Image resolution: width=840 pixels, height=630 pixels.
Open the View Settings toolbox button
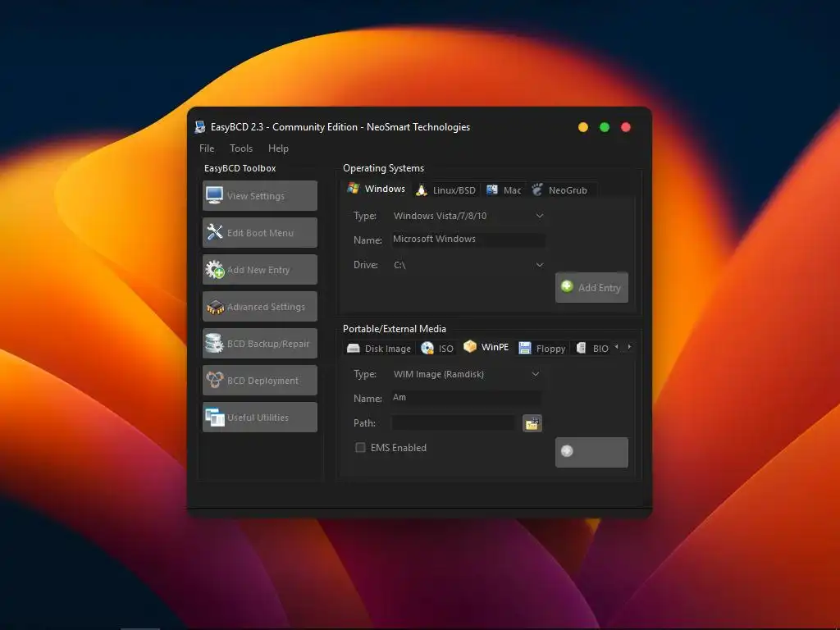point(260,195)
